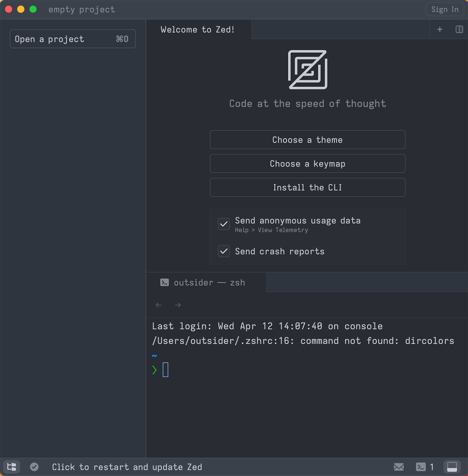Minimize the window with the yellow button

21,9
